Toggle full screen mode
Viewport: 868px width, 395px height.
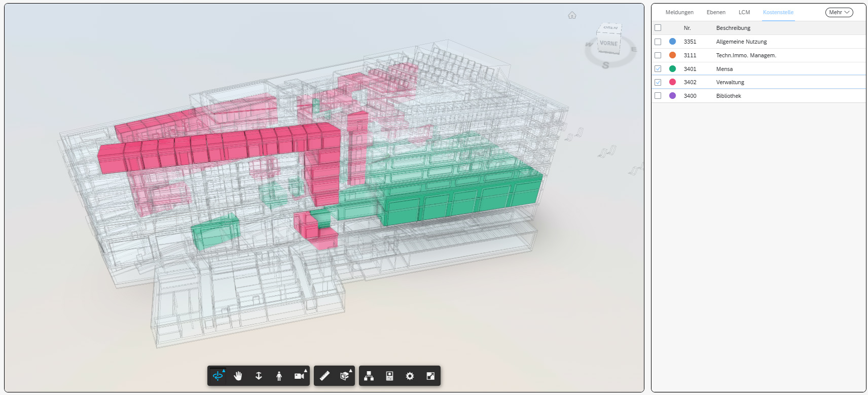click(430, 376)
